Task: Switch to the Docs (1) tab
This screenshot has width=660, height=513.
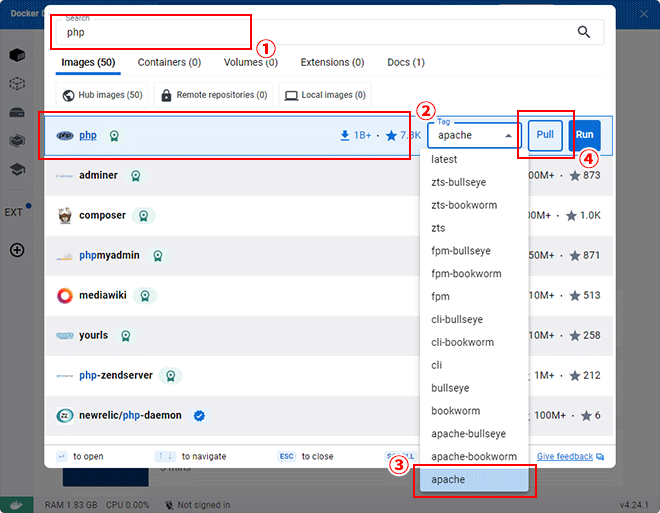Action: pos(406,63)
